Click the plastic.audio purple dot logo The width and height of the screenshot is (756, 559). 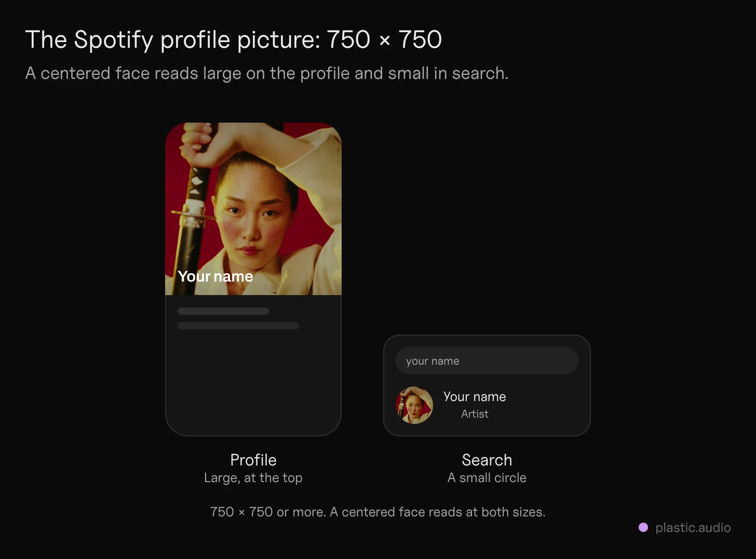point(643,527)
